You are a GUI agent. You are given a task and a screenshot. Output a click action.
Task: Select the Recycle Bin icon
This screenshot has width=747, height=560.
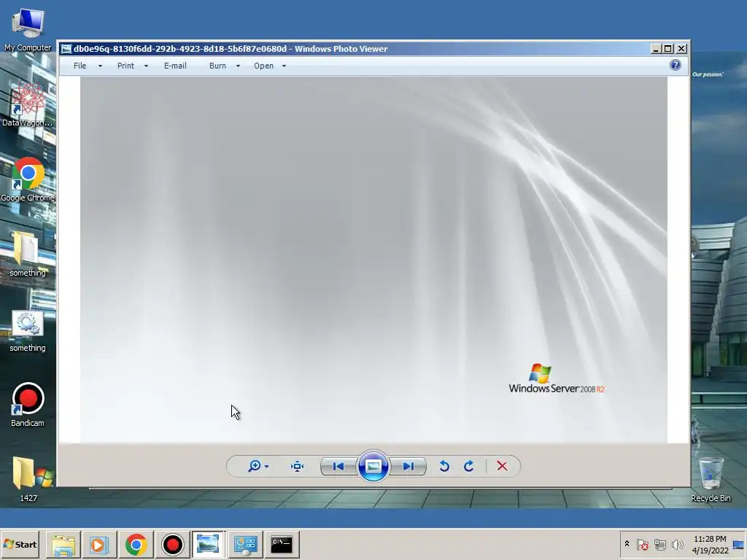[711, 479]
